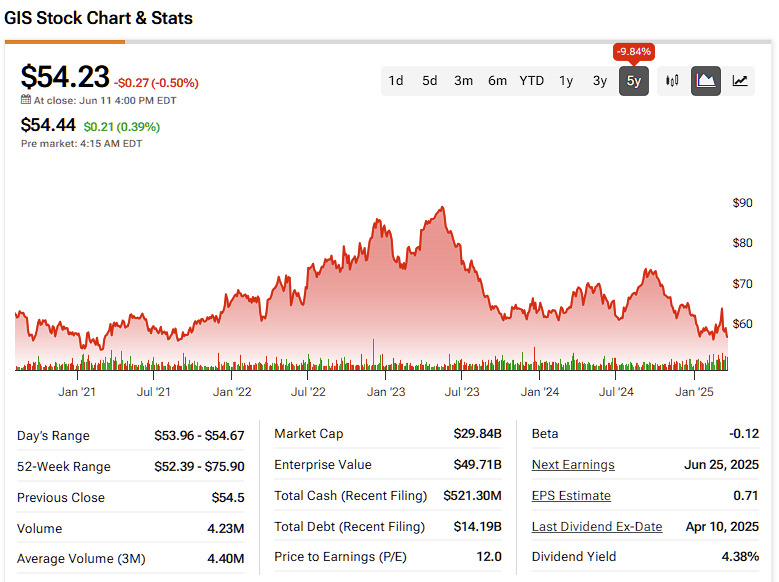Click the Jan '23 label on time axis

(386, 392)
